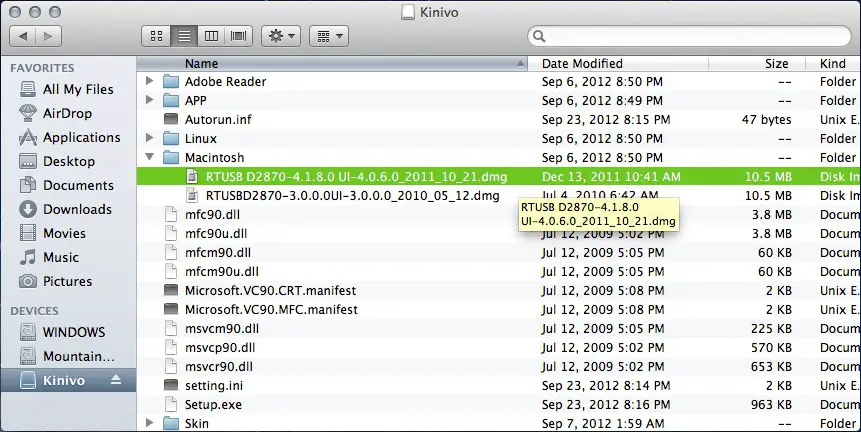Click the Kinivo title bar proxy icon
Viewport: 861px width, 432px height.
pyautogui.click(x=407, y=12)
